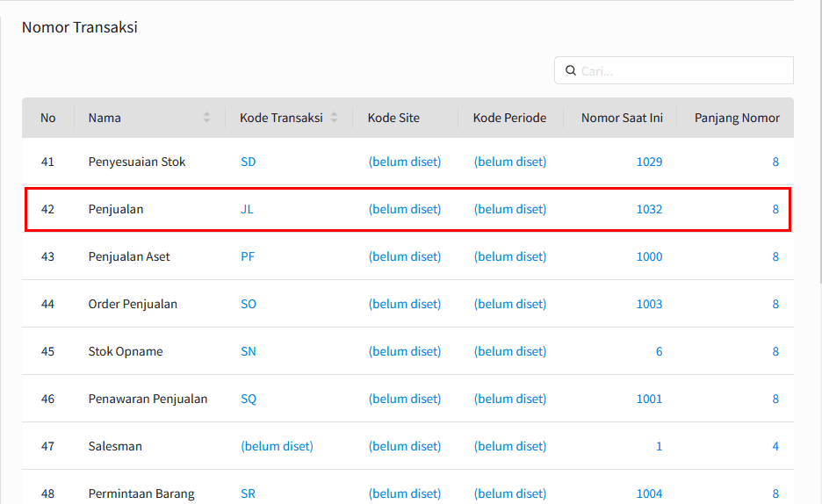
Task: Open the JL transaction code link
Action: point(247,209)
